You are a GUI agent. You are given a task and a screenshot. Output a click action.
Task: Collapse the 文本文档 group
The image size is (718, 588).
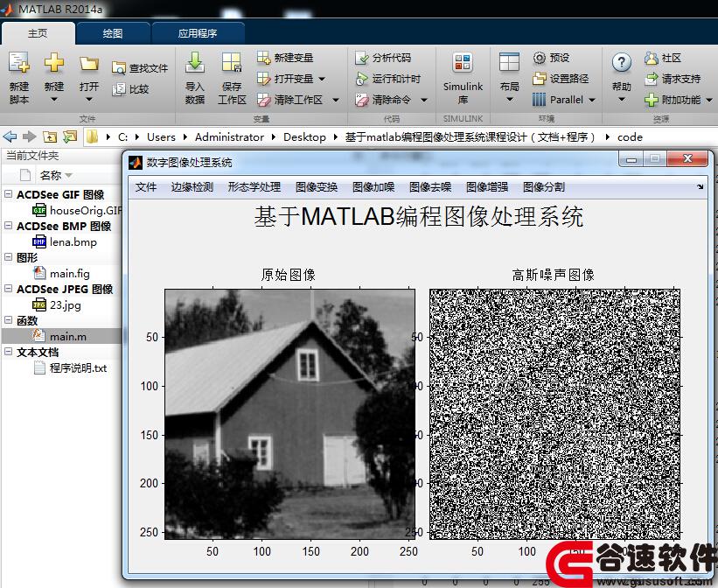click(8, 352)
